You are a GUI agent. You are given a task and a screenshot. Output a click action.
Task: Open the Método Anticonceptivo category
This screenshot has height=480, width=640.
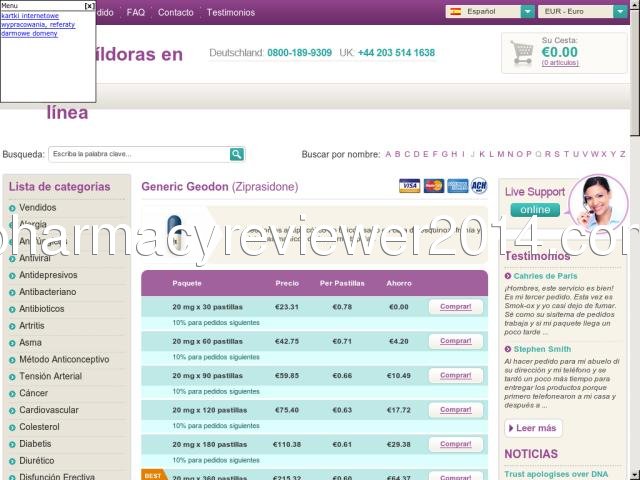coord(64,360)
